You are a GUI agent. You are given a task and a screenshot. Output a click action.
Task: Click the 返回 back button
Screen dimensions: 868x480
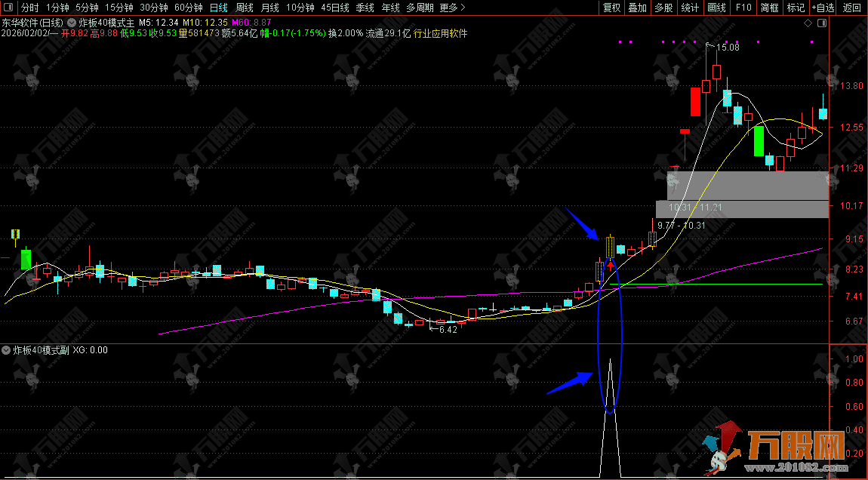pos(852,8)
